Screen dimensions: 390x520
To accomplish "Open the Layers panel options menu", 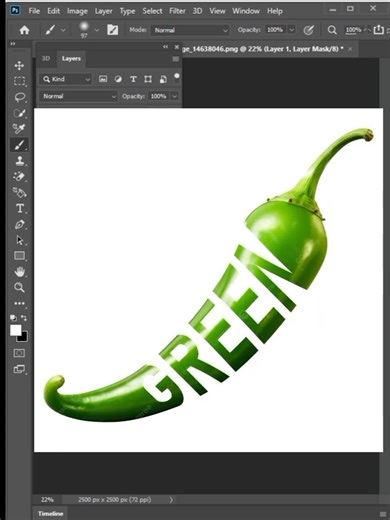I will pyautogui.click(x=176, y=59).
